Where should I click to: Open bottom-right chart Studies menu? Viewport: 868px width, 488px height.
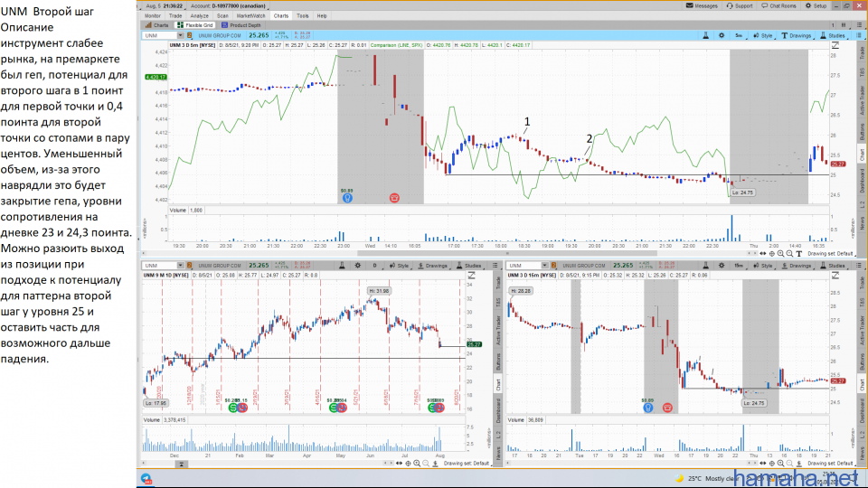833,266
